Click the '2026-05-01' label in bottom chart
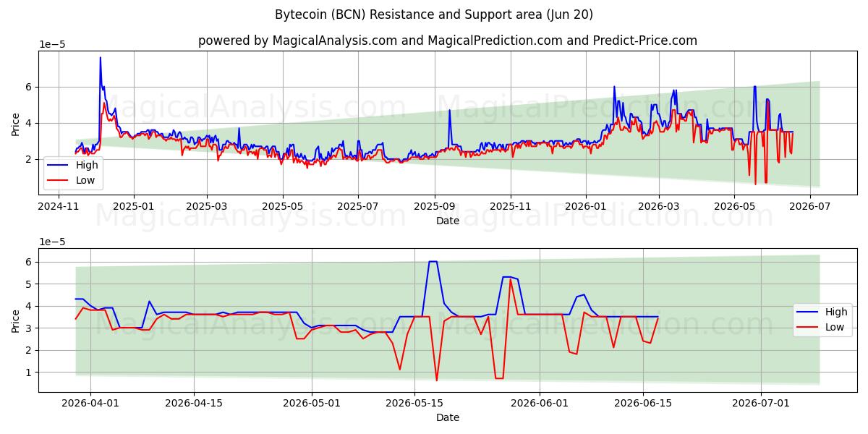 312,404
